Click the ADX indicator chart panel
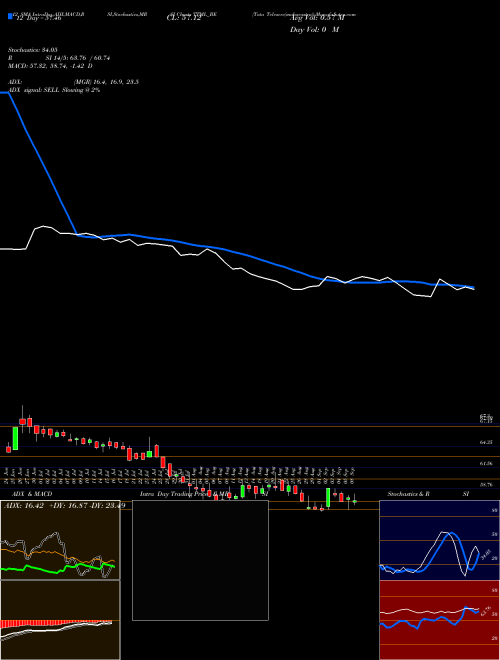This screenshot has height=660, width=500. (x=60, y=540)
